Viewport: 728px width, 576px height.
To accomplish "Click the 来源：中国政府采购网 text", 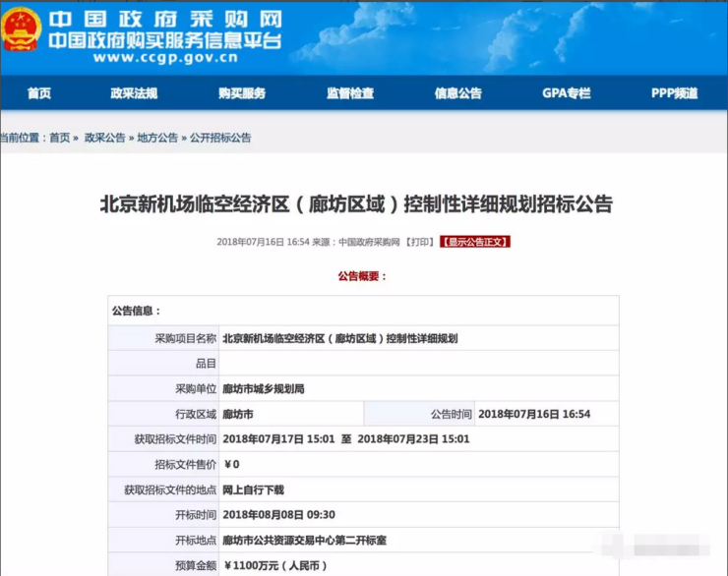I will pyautogui.click(x=356, y=242).
